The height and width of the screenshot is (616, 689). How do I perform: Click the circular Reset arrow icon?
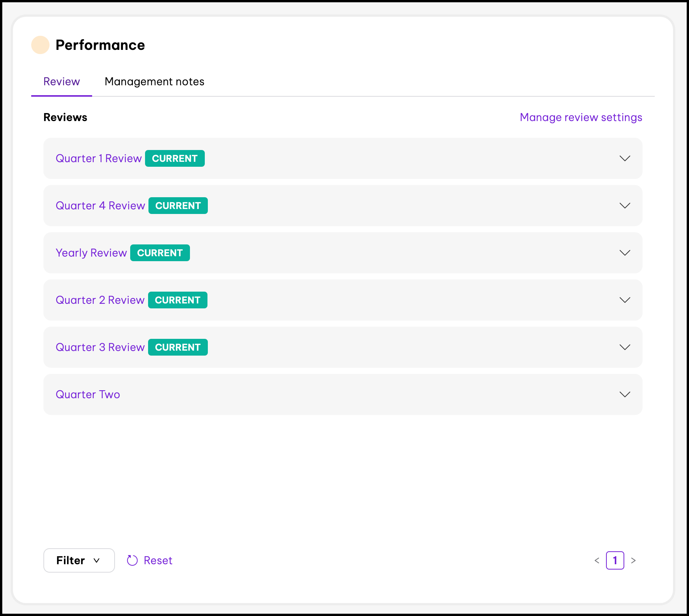pos(132,560)
